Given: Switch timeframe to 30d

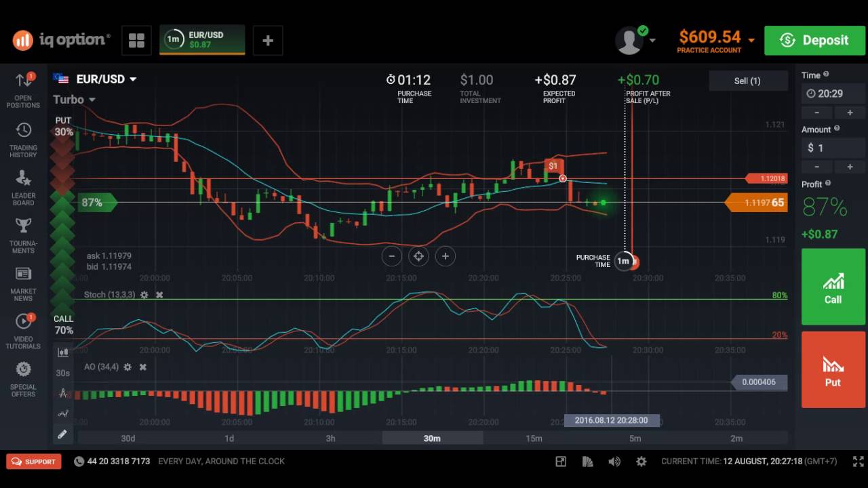Looking at the screenshot, I should pyautogui.click(x=127, y=439).
